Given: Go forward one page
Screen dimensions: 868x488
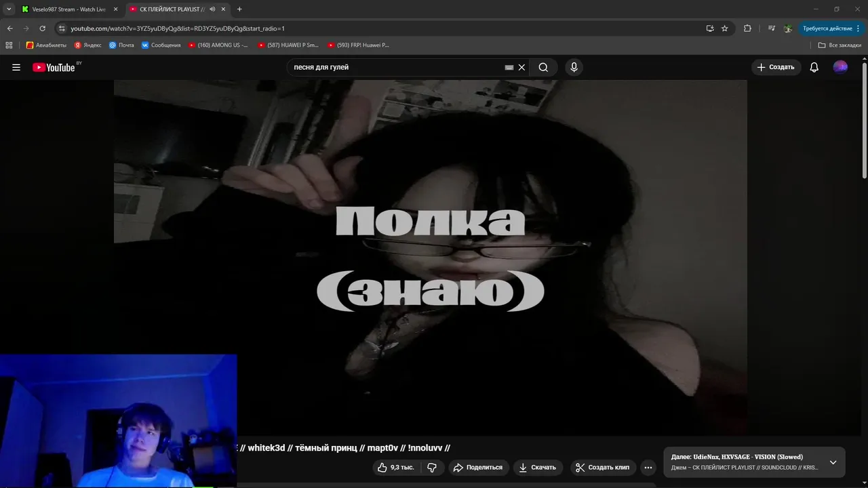Looking at the screenshot, I should click(26, 28).
